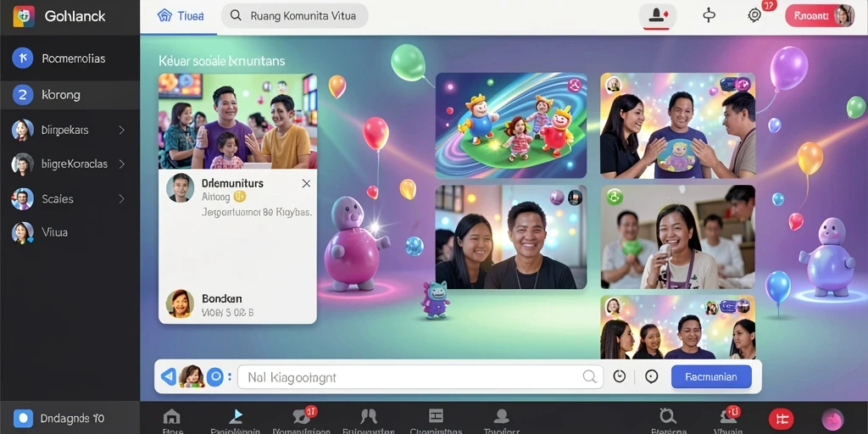Click the clock icon next to the message field

[620, 377]
